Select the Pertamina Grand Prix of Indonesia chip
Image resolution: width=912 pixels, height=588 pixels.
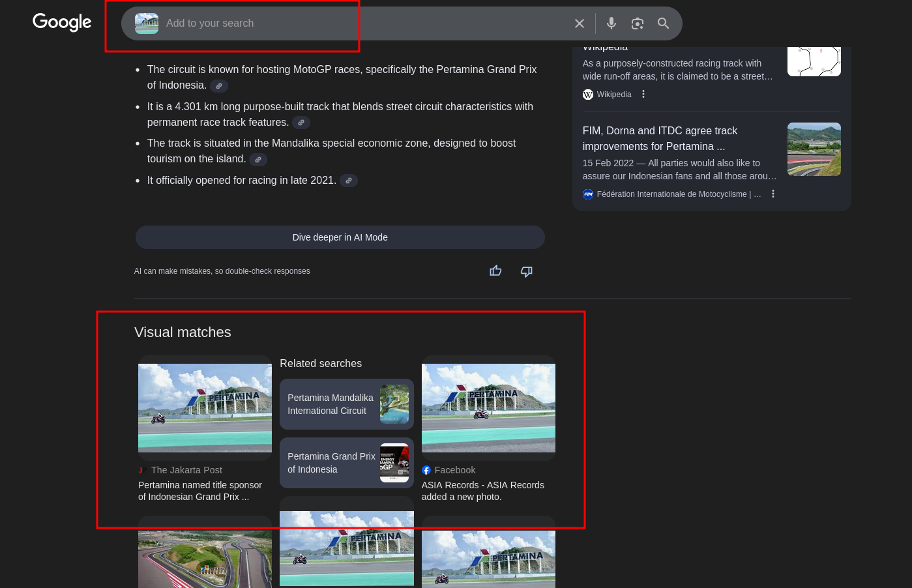click(x=346, y=463)
